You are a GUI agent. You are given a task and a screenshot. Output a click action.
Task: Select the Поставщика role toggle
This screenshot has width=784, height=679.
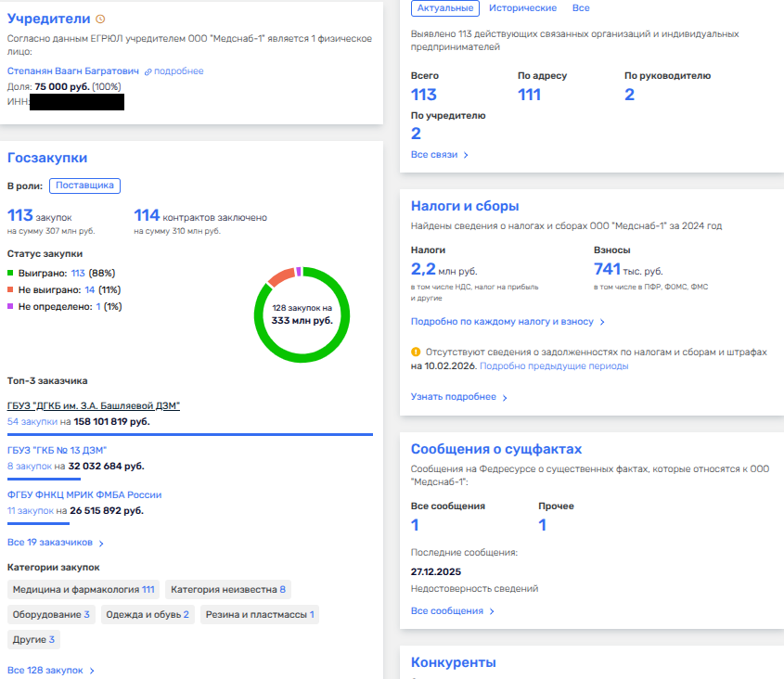point(84,186)
